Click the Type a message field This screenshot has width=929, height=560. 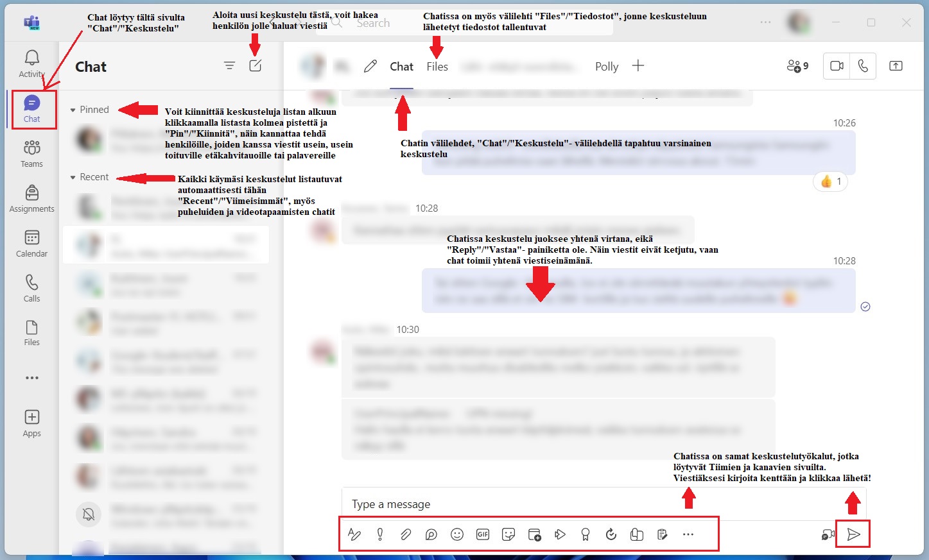point(578,504)
